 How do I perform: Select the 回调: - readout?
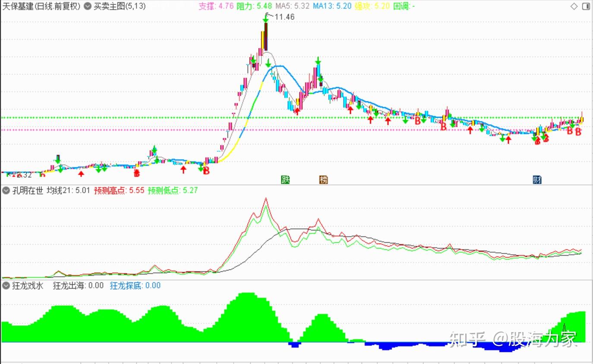[404, 6]
